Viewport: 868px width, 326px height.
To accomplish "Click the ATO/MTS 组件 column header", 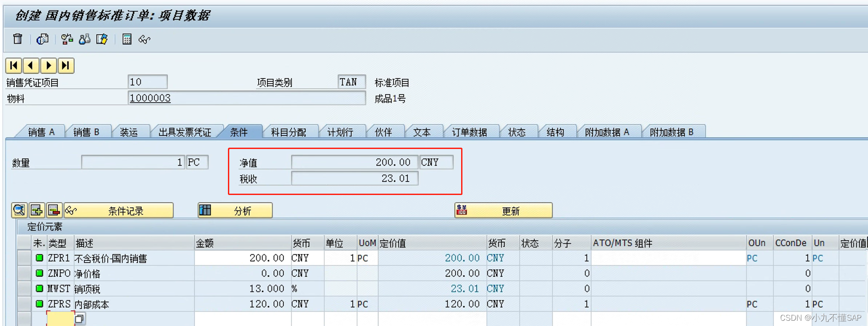I will point(668,243).
